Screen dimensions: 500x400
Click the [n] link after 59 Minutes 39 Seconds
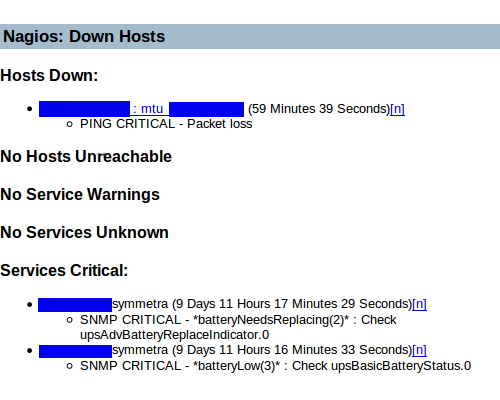pyautogui.click(x=397, y=109)
